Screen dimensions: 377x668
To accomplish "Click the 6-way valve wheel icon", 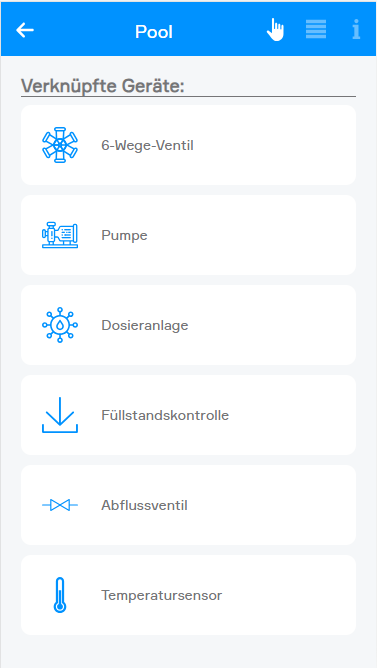I will 60,145.
